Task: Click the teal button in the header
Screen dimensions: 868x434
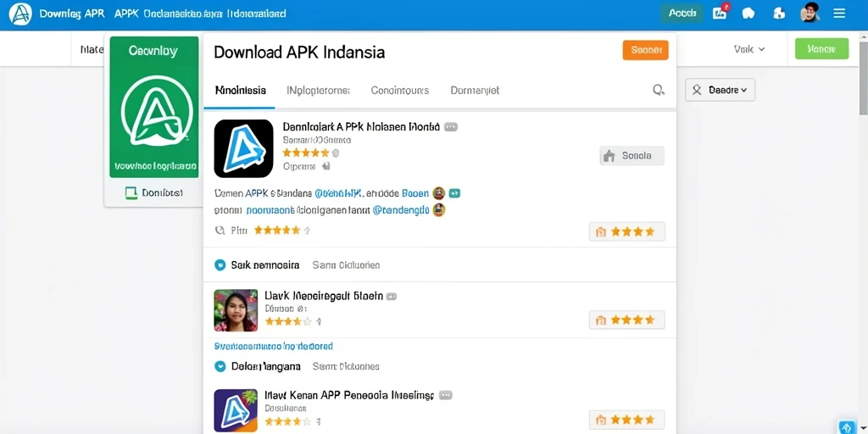Action: tap(682, 14)
